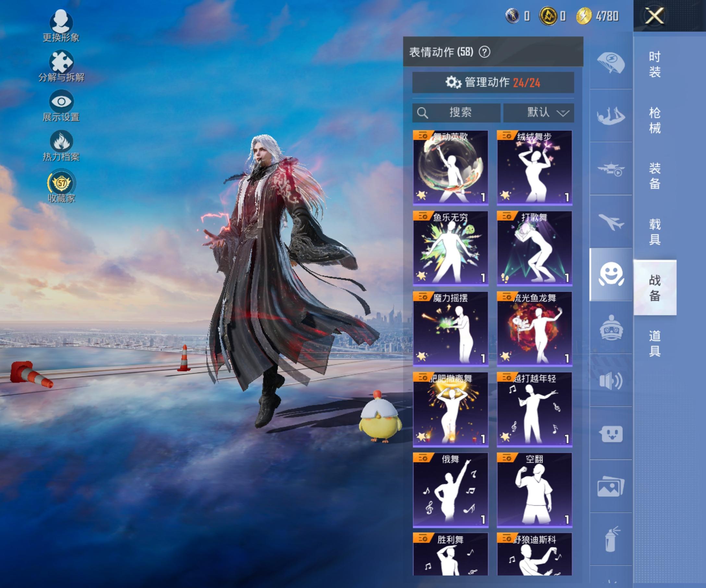The image size is (706, 588).
Task: Select the smiley emote category icon
Action: tap(611, 274)
